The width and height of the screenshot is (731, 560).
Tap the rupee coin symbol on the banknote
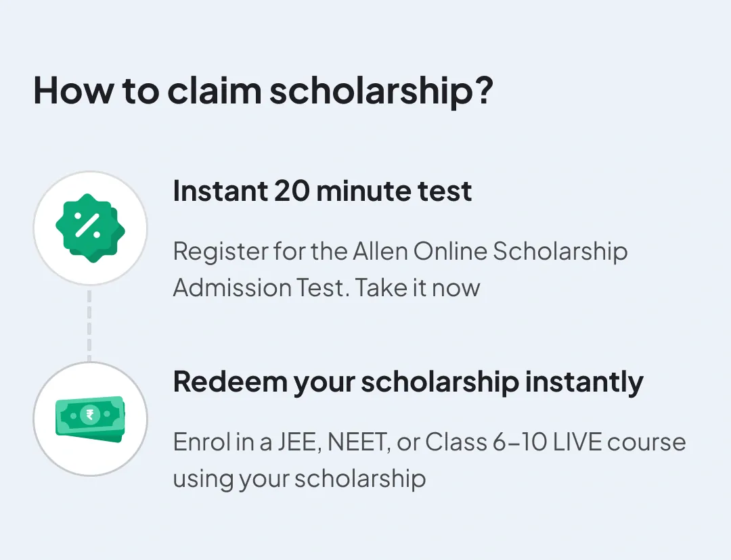[89, 415]
